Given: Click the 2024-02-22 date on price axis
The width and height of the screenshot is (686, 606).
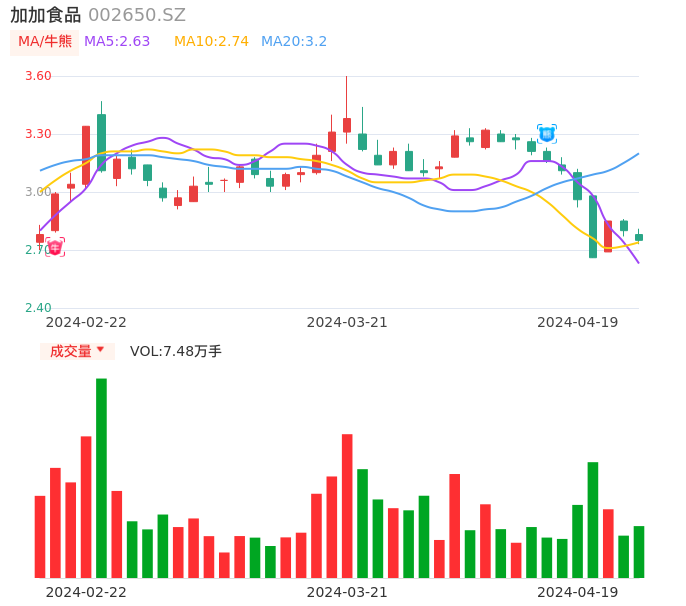Looking at the screenshot, I should click(86, 322).
